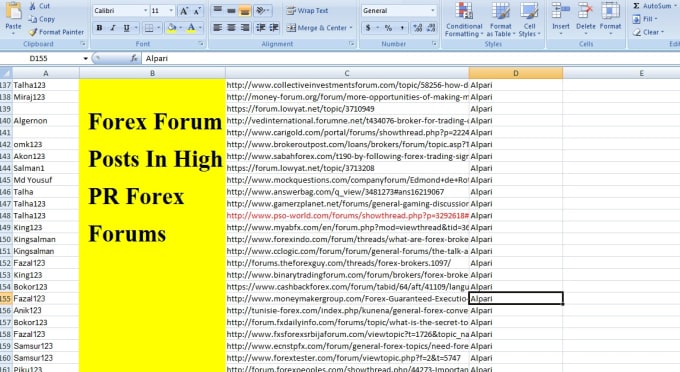Open Cell Styles gallery
Viewport: 680px width, 372px height.
click(x=529, y=20)
